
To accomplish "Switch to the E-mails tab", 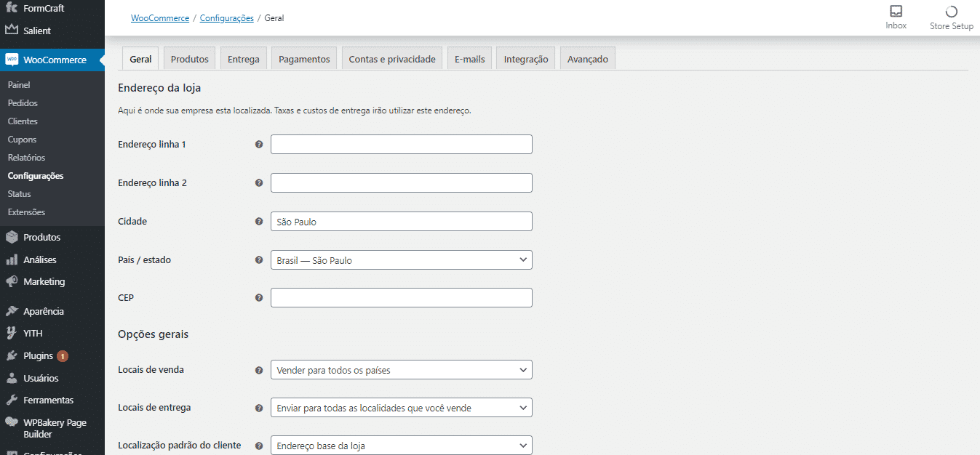I will click(x=470, y=59).
